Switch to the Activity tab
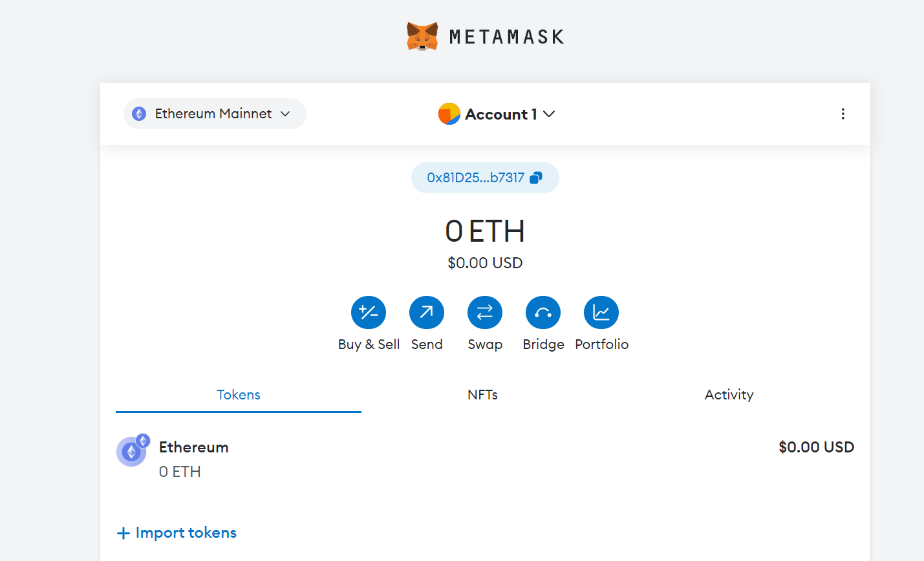The image size is (924, 561). coord(729,395)
